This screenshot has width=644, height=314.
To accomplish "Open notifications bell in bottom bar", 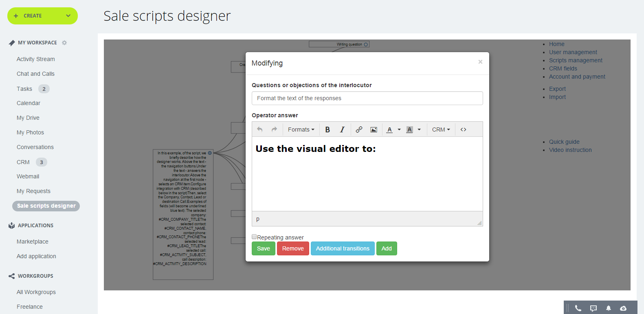I will tap(608, 308).
